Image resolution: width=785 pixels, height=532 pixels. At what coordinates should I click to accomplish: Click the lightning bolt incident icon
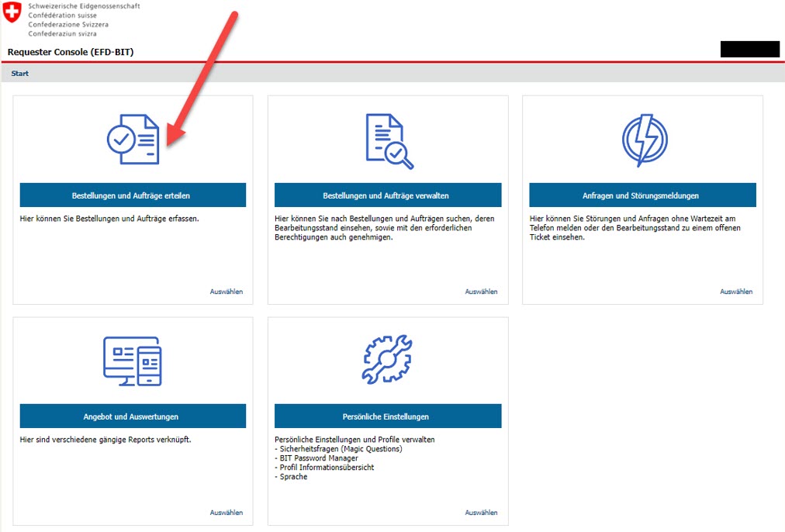click(645, 140)
